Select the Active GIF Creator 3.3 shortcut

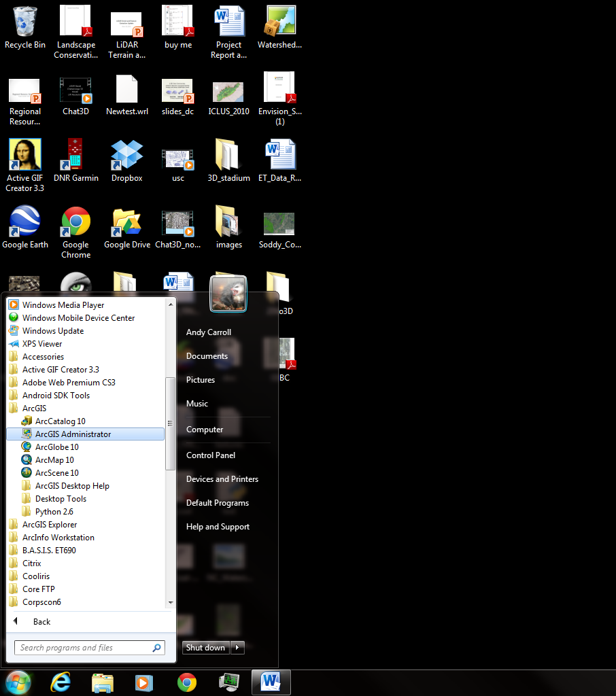(x=25, y=165)
